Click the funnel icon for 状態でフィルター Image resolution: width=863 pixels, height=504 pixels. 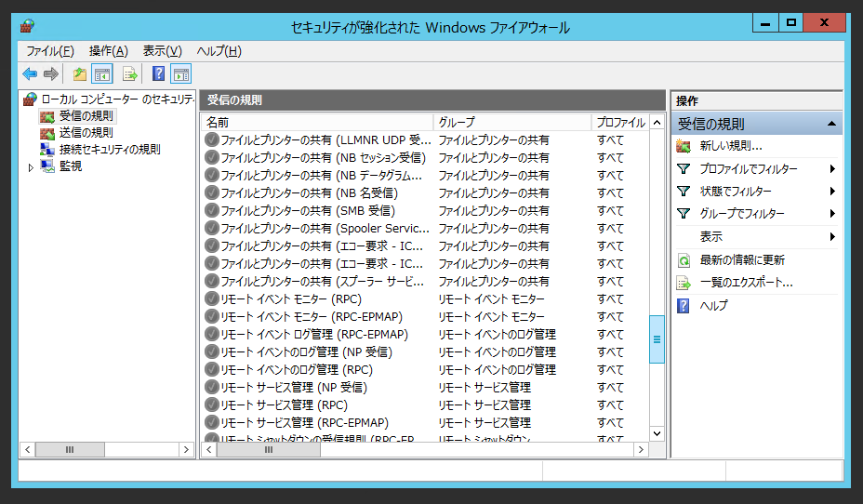click(683, 191)
